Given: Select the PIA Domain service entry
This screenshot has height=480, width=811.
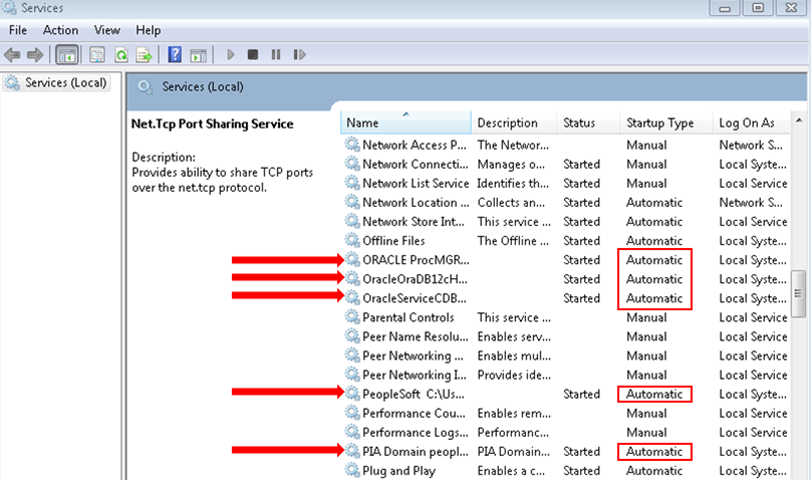Looking at the screenshot, I should click(x=414, y=452).
